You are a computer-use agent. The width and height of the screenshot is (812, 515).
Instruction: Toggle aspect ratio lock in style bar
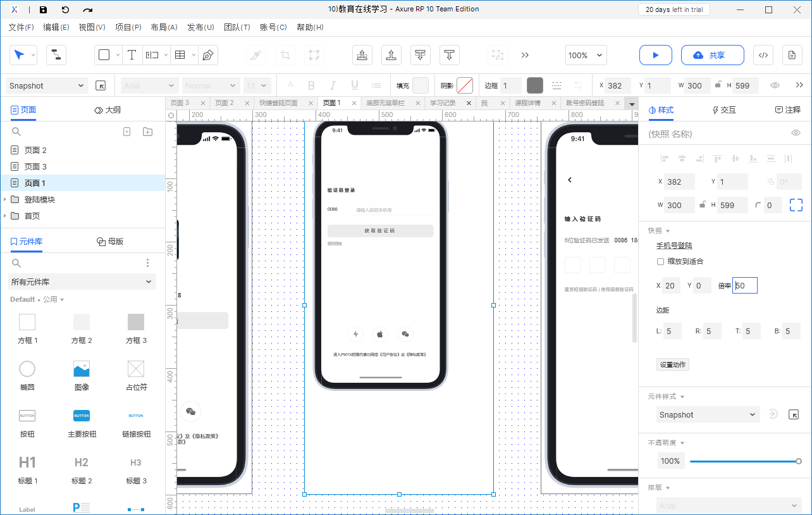point(718,85)
